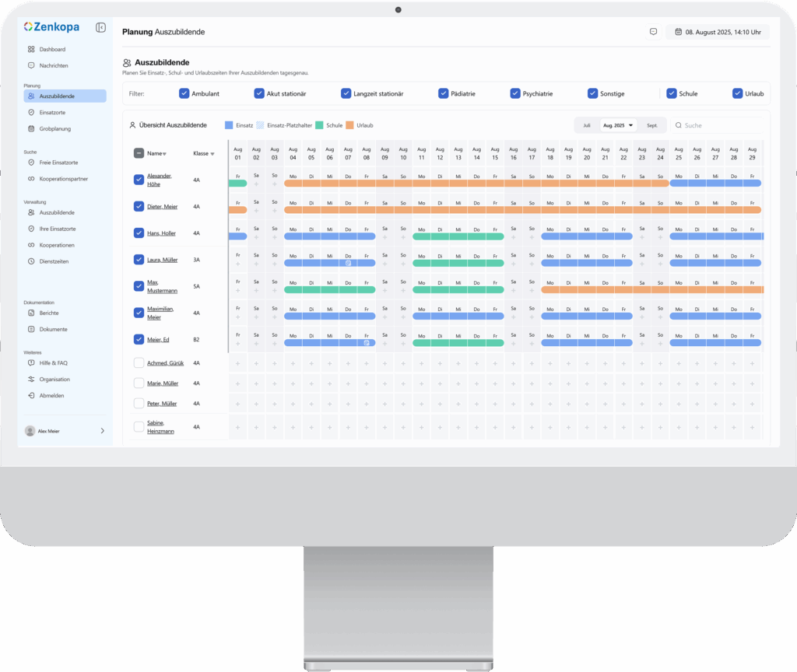Sort by the Klasse column arrow

click(x=212, y=154)
